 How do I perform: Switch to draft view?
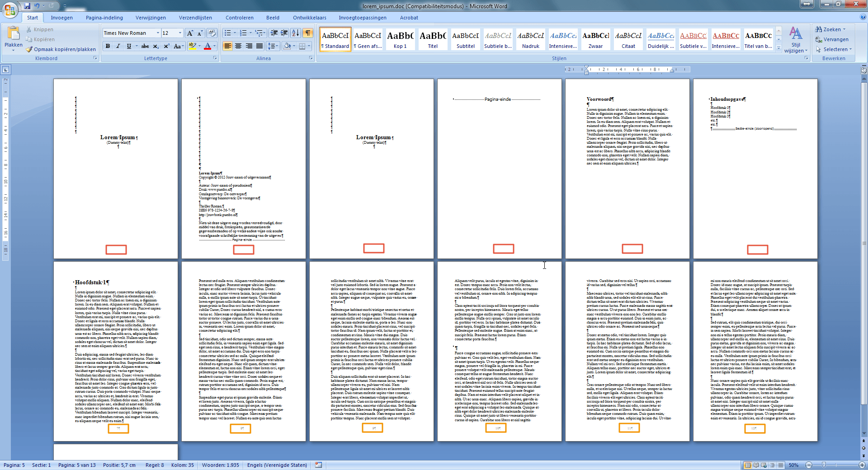[780, 465]
